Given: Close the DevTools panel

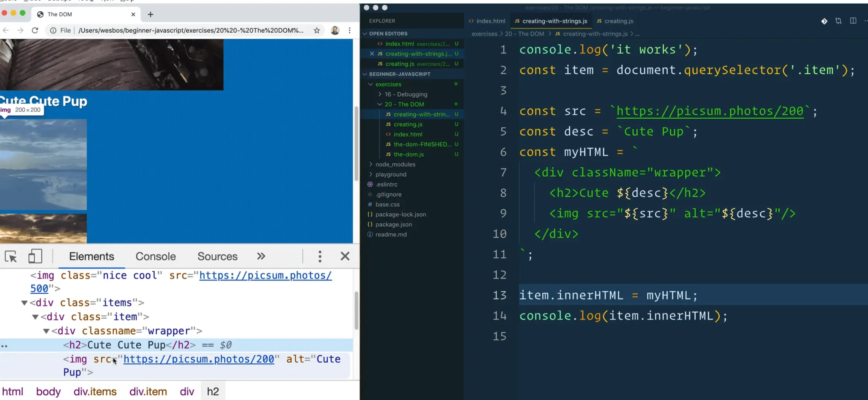Looking at the screenshot, I should tap(345, 256).
